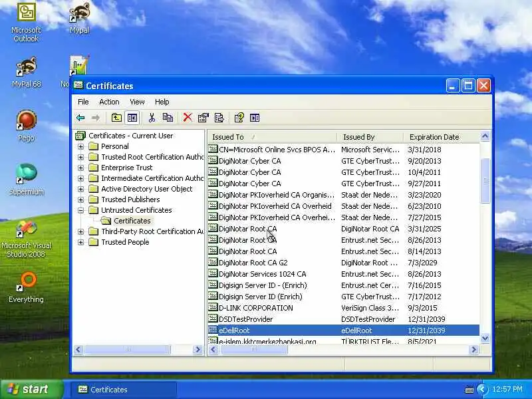Select the eDellRoot certificate row

[344, 331]
